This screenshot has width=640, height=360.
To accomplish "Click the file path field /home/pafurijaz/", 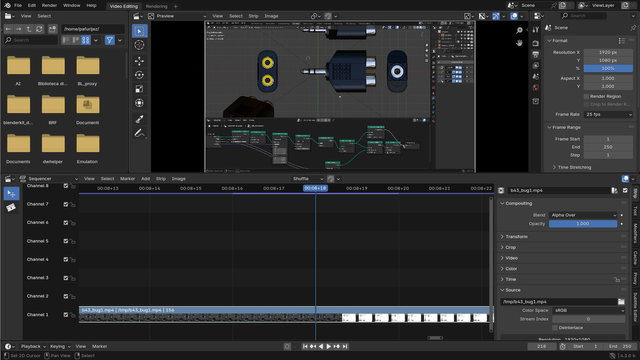I will 93,29.
